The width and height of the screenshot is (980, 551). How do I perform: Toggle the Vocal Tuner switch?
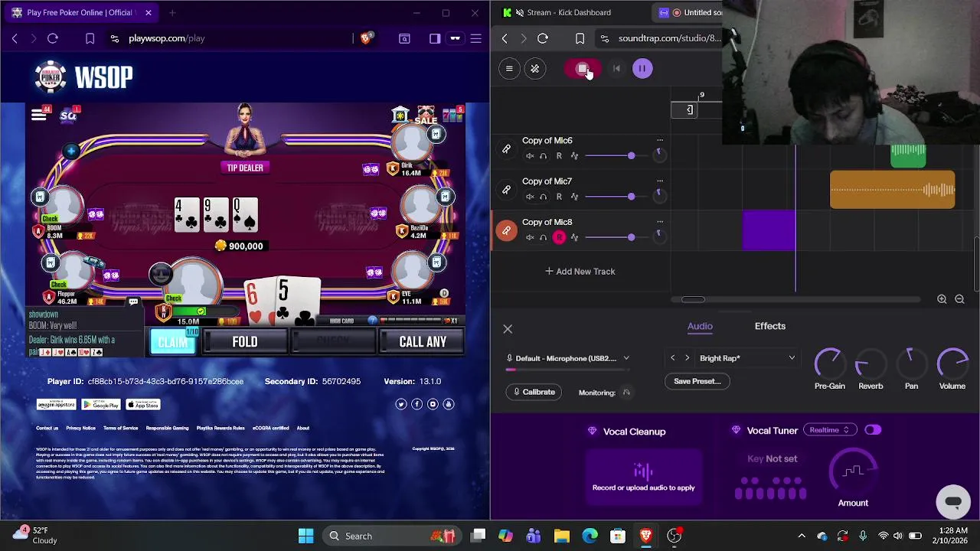tap(873, 430)
